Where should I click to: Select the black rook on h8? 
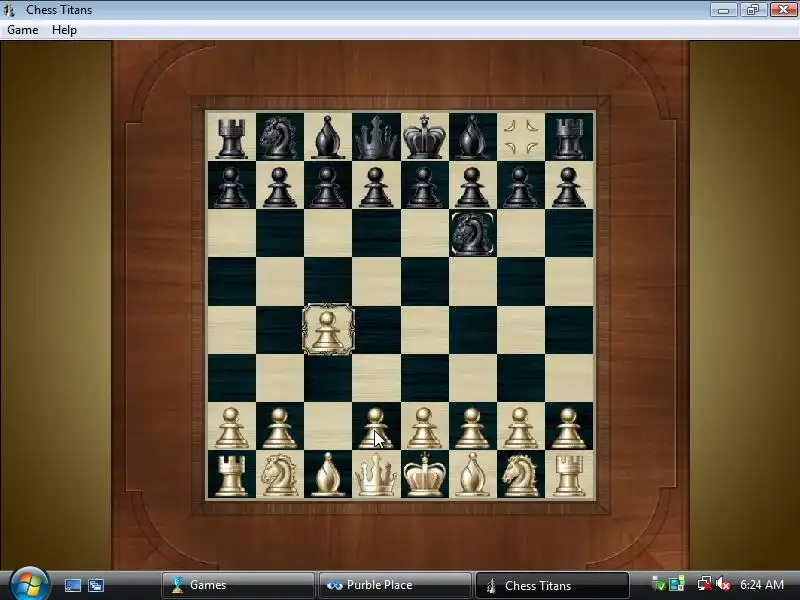(x=569, y=137)
